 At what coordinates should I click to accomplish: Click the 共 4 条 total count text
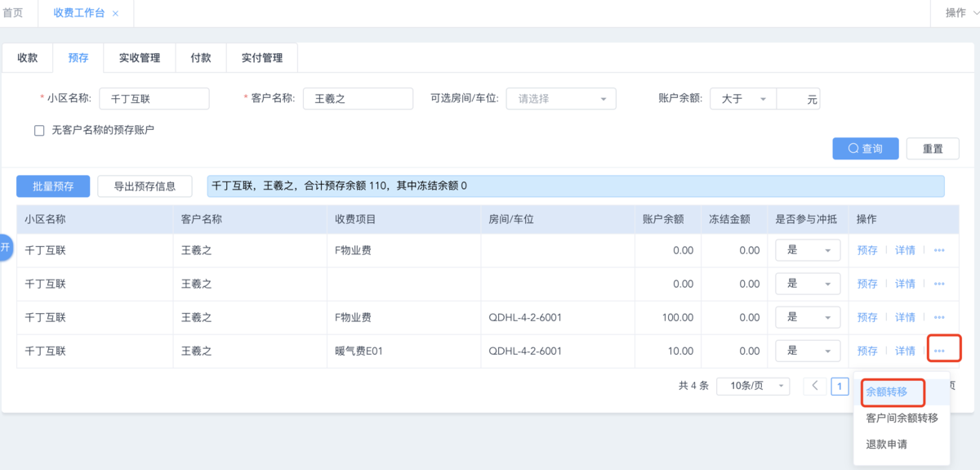point(693,386)
